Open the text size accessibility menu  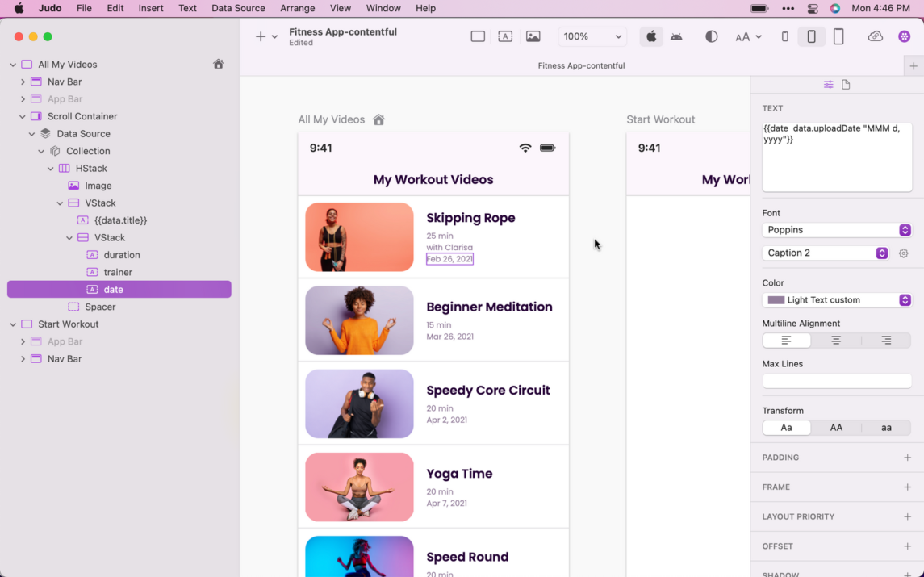[x=748, y=37]
